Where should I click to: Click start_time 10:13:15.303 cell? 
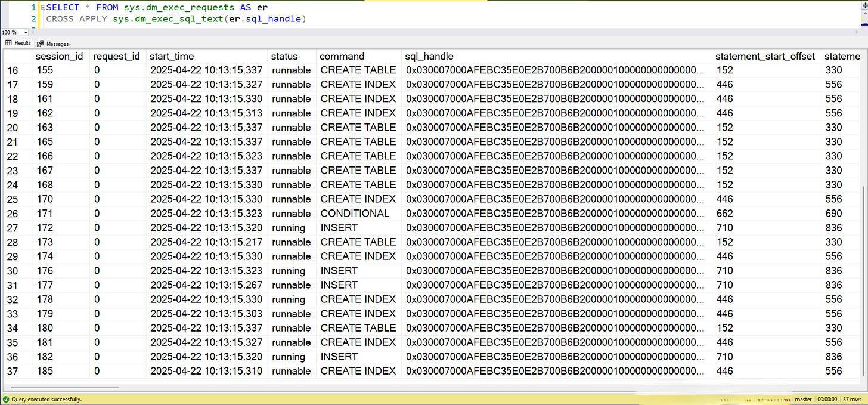coord(207,314)
